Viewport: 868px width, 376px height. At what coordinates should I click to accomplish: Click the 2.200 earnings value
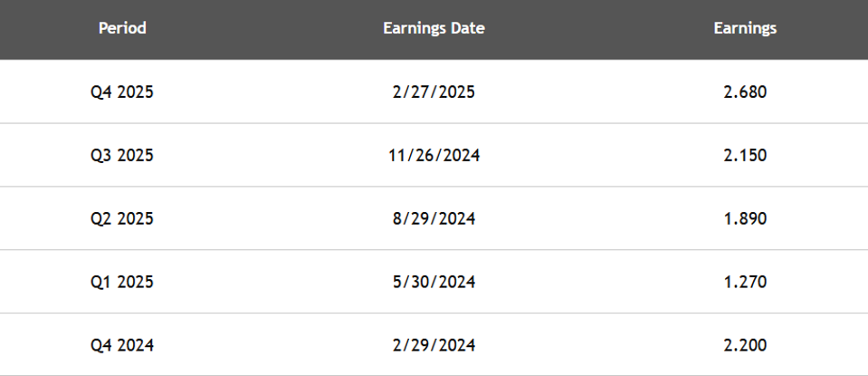click(x=745, y=345)
